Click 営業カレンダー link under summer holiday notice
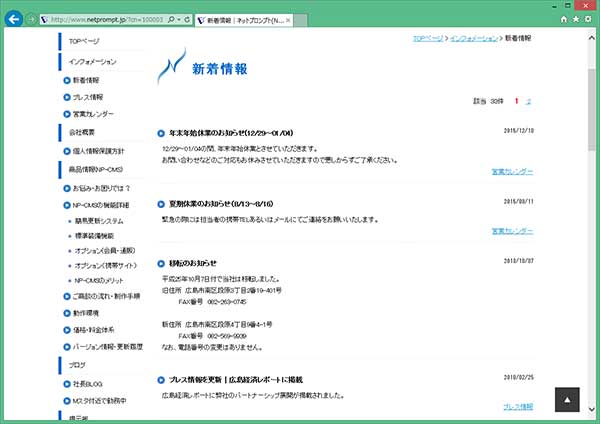The height and width of the screenshot is (424, 600). pos(512,231)
